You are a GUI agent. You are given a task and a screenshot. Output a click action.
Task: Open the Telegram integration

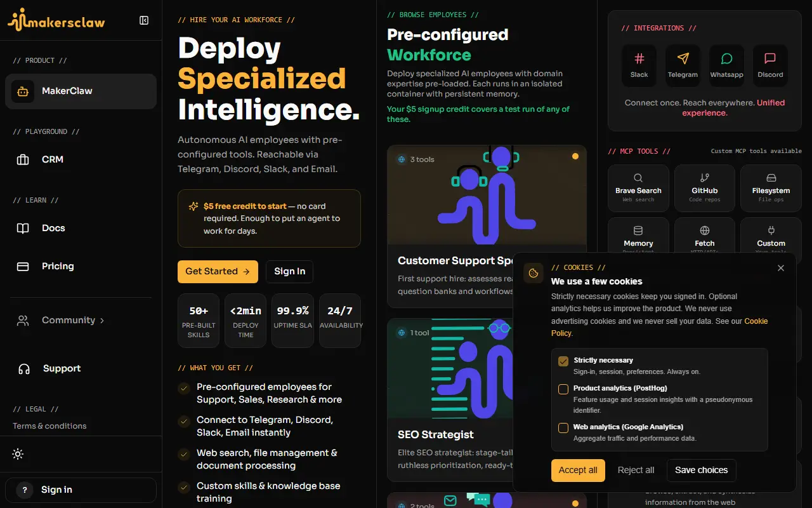[683, 65]
